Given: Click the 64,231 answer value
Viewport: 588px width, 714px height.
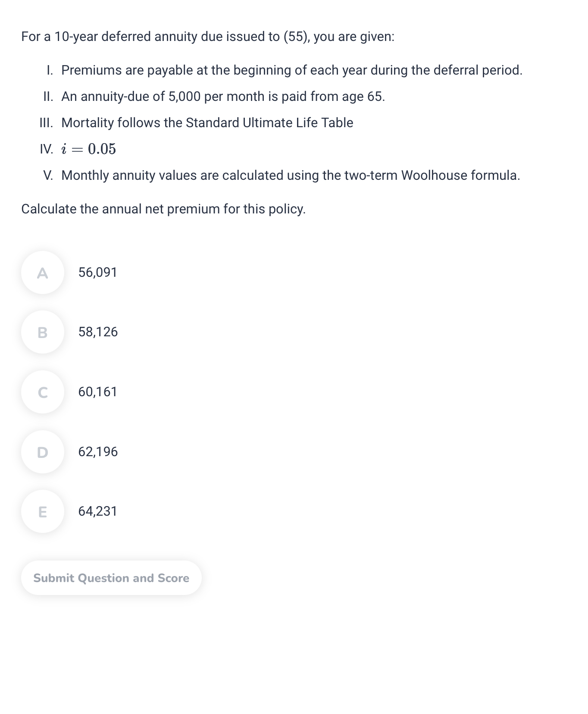Looking at the screenshot, I should (98, 511).
